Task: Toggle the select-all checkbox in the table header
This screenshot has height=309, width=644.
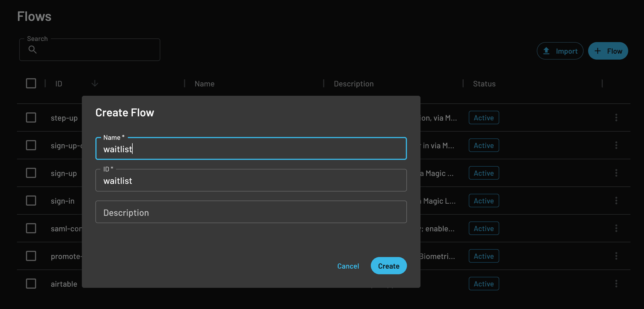Action: [x=31, y=83]
